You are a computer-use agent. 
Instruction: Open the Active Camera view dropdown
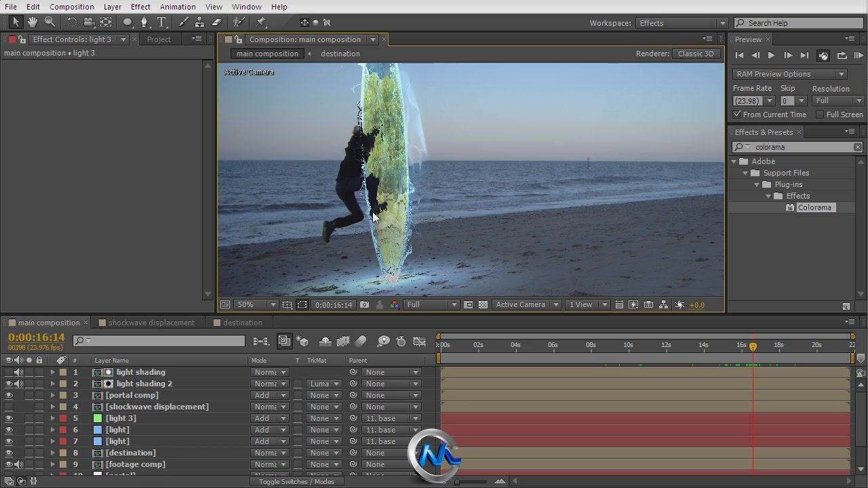tap(527, 305)
